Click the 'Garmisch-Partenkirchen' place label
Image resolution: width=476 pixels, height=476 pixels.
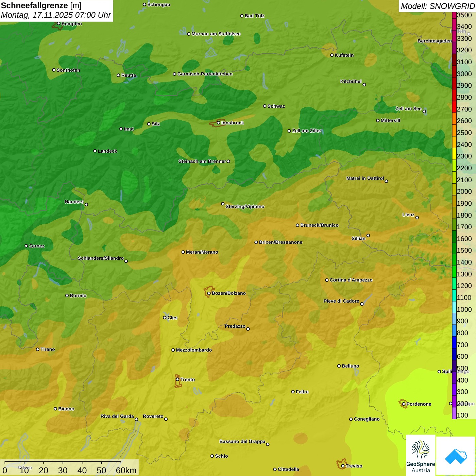205,74
